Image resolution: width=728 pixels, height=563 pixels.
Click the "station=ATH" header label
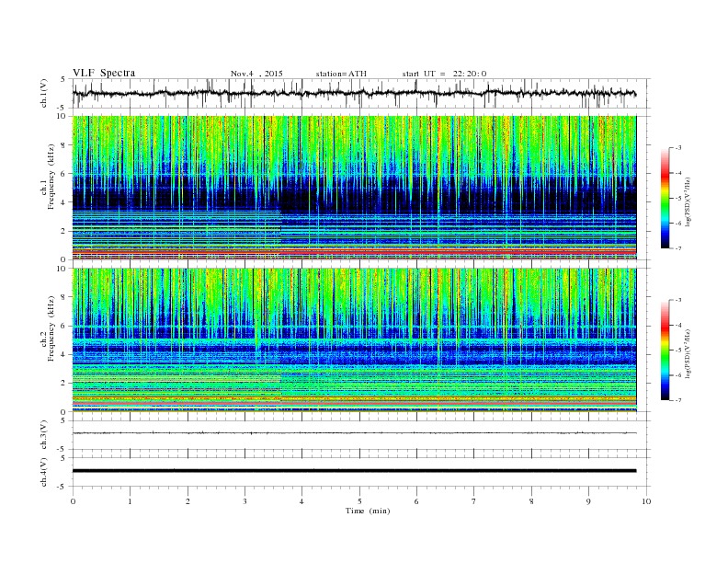pyautogui.click(x=341, y=74)
